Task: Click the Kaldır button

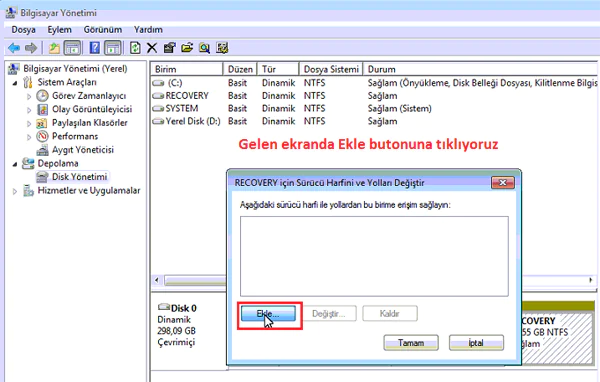Action: point(390,313)
